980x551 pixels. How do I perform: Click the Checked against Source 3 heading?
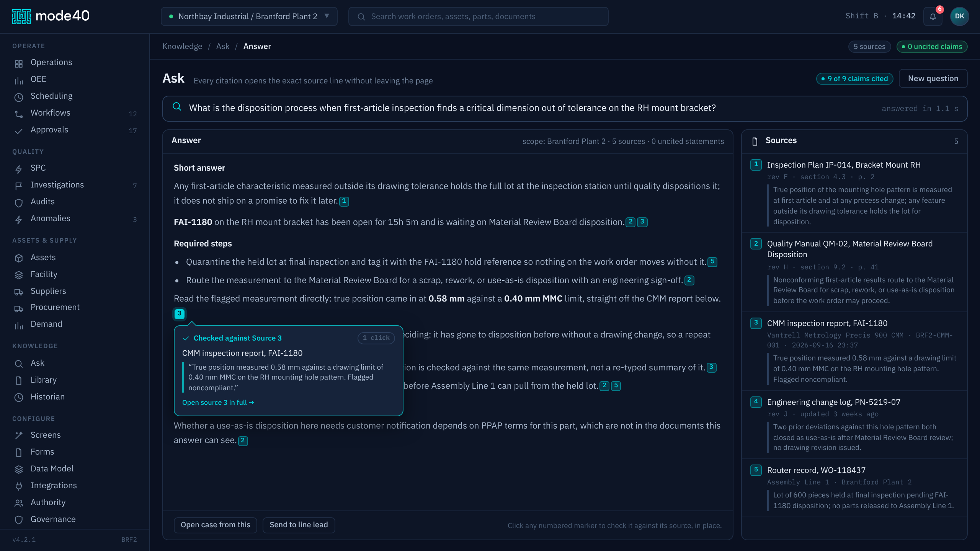(237, 338)
